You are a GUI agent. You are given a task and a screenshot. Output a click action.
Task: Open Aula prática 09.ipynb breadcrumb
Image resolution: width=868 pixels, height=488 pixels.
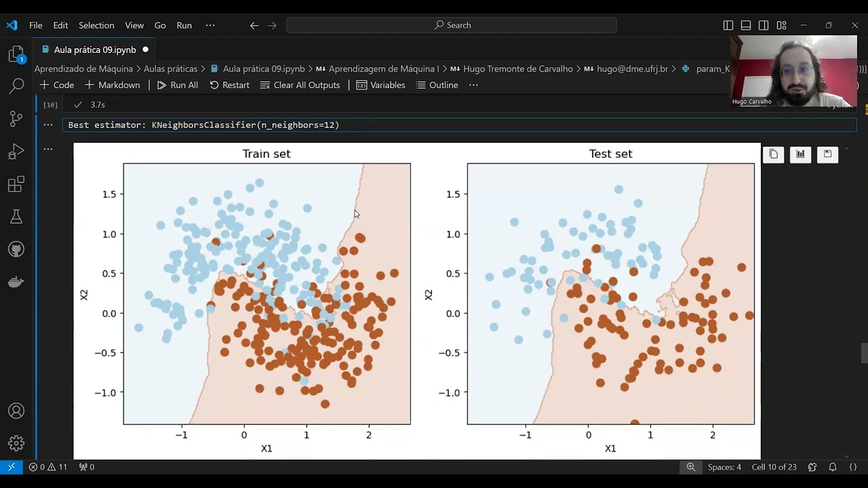pos(258,68)
